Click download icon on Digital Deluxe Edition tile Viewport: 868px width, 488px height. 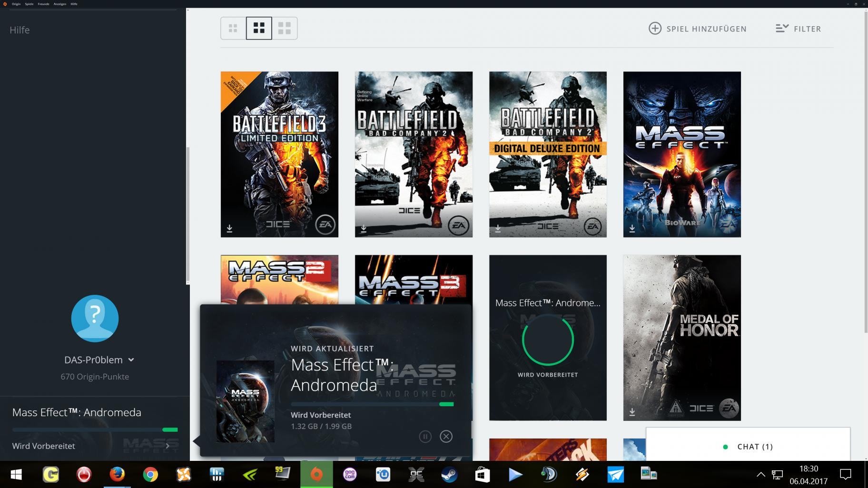point(498,229)
